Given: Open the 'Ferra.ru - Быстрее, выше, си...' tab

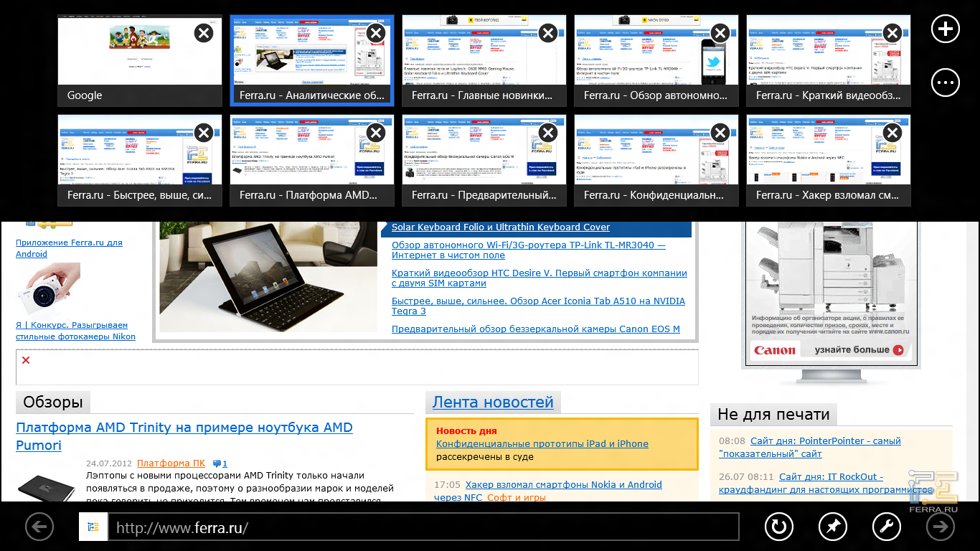Looking at the screenshot, I should (x=140, y=161).
